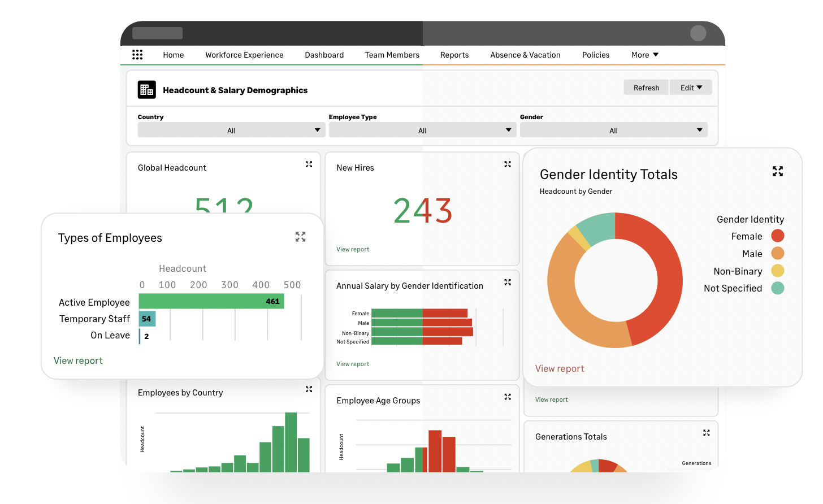Expand the Generations Totals card

(706, 433)
